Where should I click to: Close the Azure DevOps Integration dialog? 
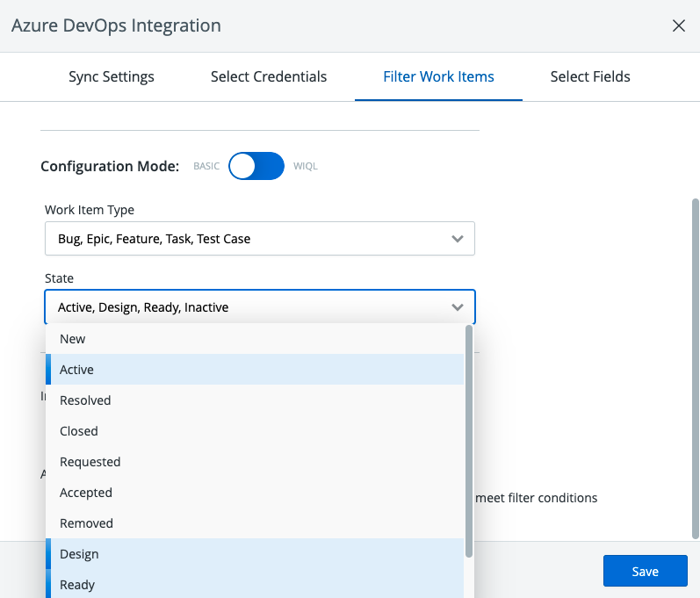pos(679,25)
